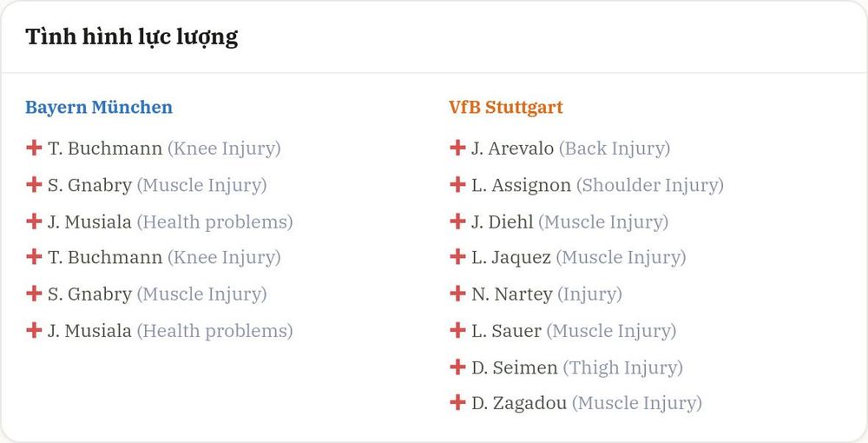Tap the red cross before D. Zagadou

point(457,402)
